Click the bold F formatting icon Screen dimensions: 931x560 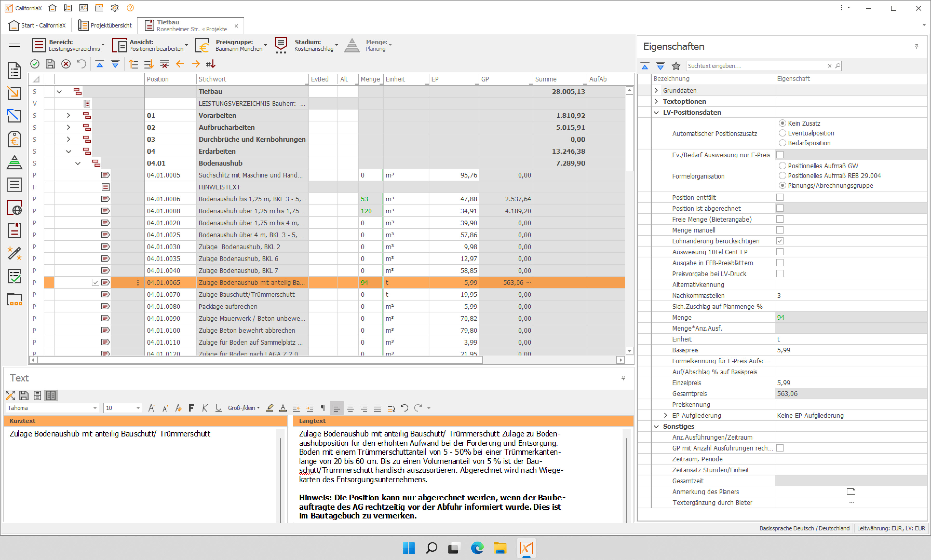[191, 408]
